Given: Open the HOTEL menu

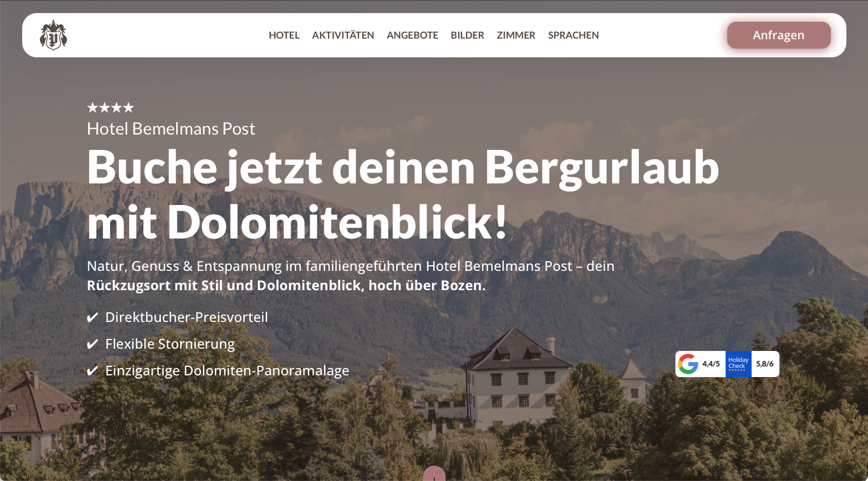Looking at the screenshot, I should [284, 35].
